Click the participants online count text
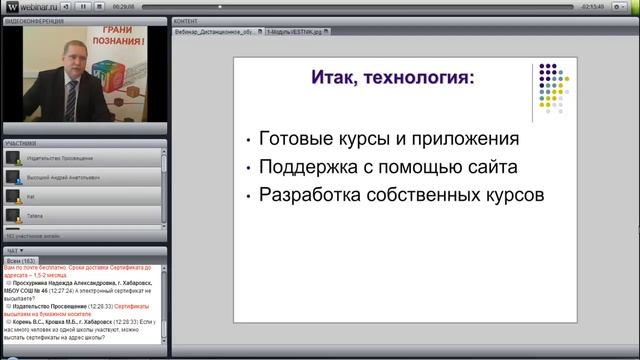The image size is (640, 360). tap(33, 236)
